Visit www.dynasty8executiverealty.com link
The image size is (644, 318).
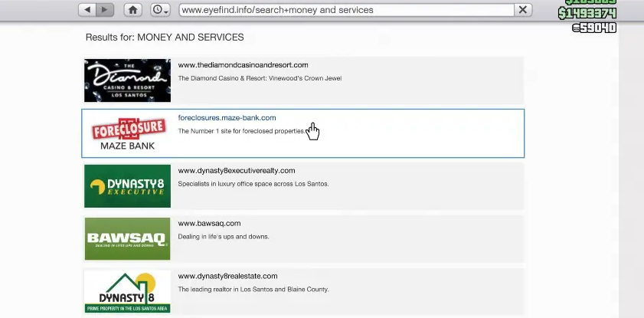[236, 171]
